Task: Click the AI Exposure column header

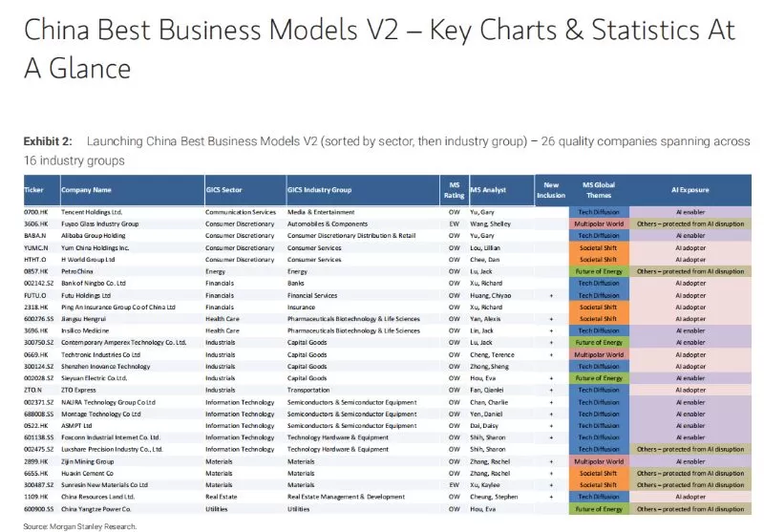Action: point(688,189)
